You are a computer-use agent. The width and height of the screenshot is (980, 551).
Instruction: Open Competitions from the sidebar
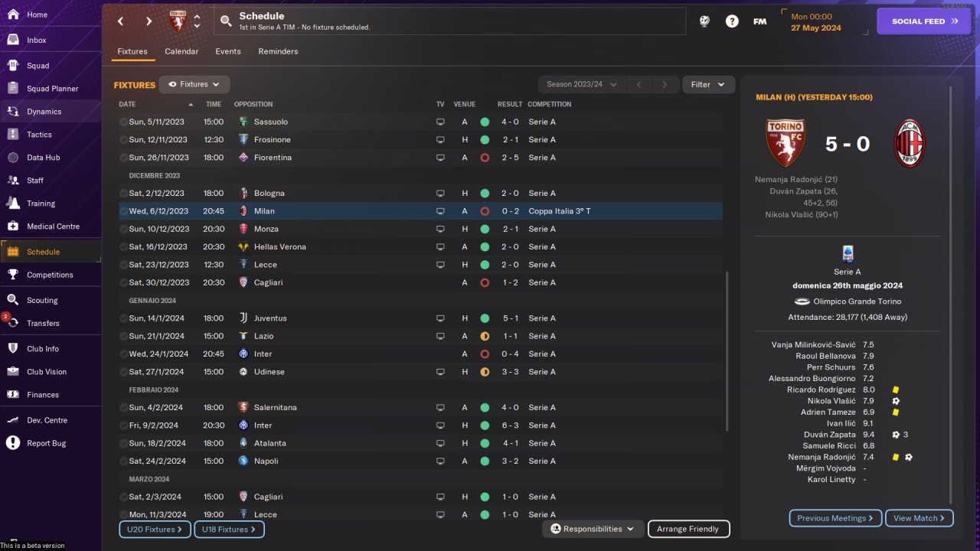[51, 275]
